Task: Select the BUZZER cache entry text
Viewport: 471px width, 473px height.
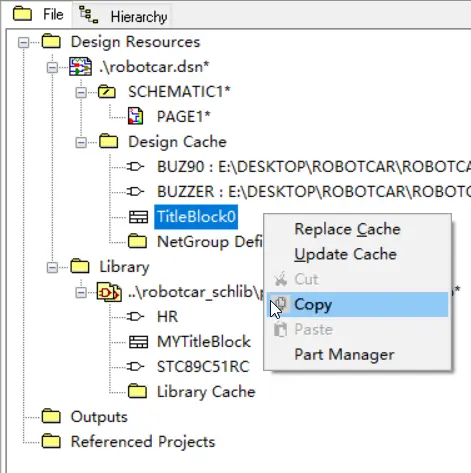Action: (314, 192)
